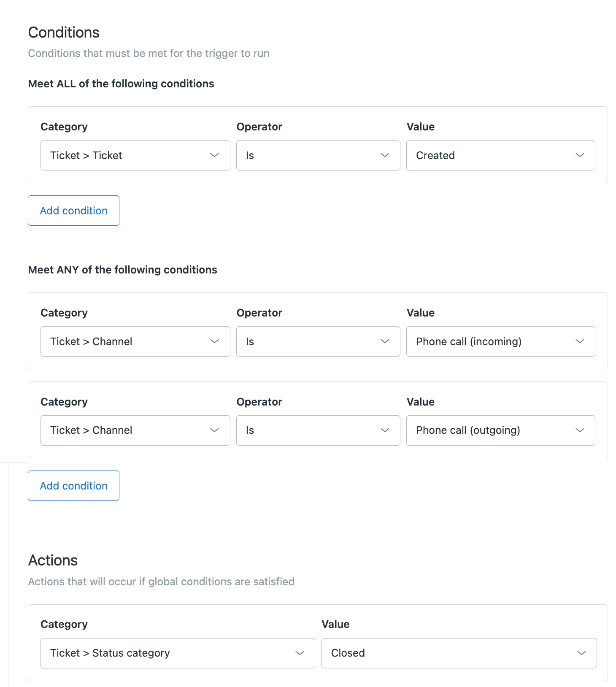Open the Ticket > Status category action dropdown
616x687 pixels.
coord(177,653)
